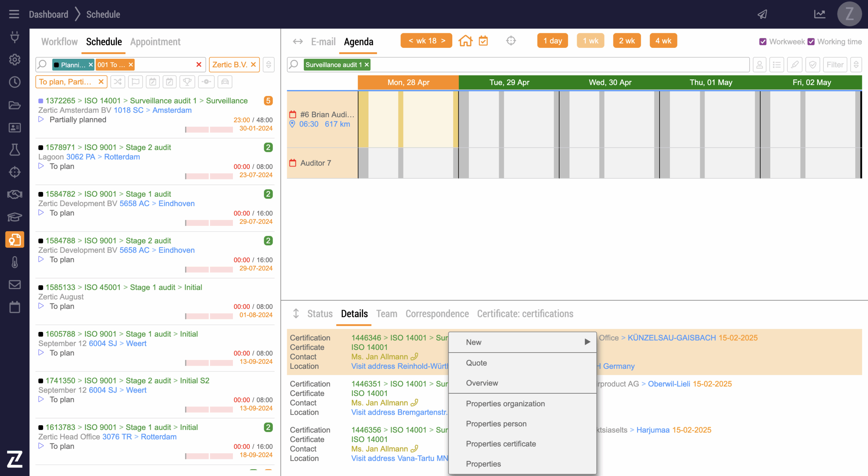868x476 pixels.
Task: Open the Amsterdam location link
Action: 172,110
